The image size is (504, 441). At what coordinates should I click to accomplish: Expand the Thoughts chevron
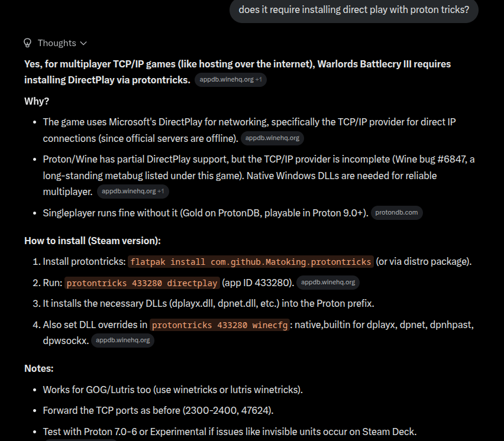coord(83,43)
